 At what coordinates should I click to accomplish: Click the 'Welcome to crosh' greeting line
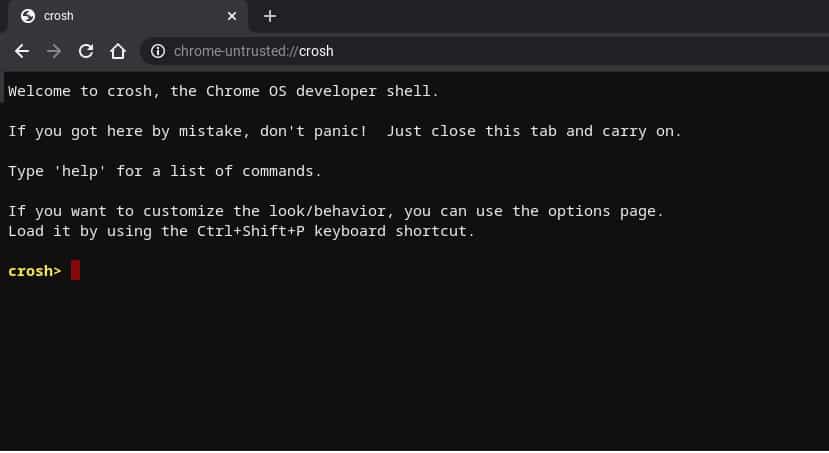tap(224, 91)
